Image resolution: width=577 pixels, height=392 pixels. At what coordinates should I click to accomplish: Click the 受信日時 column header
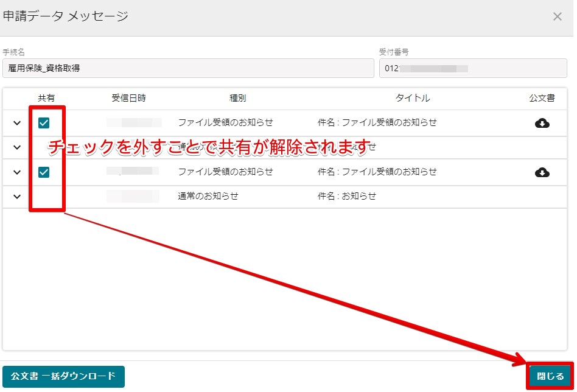(129, 98)
